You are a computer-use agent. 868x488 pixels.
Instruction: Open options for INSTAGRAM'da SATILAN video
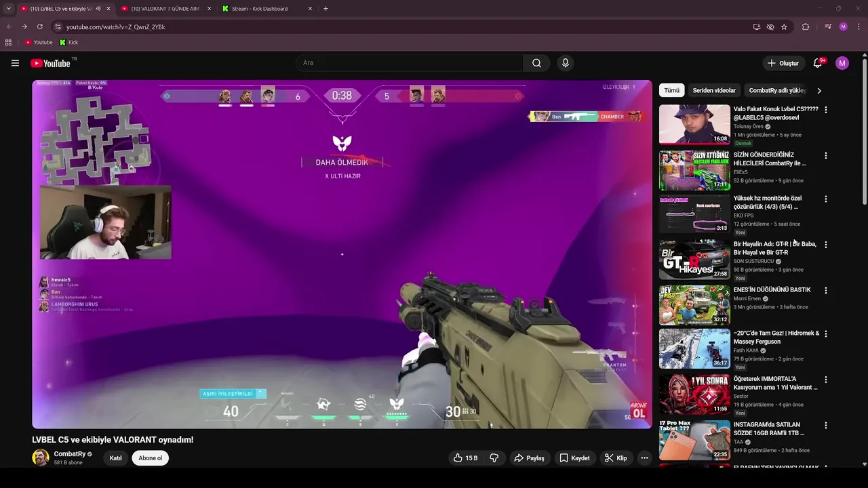[x=825, y=426]
